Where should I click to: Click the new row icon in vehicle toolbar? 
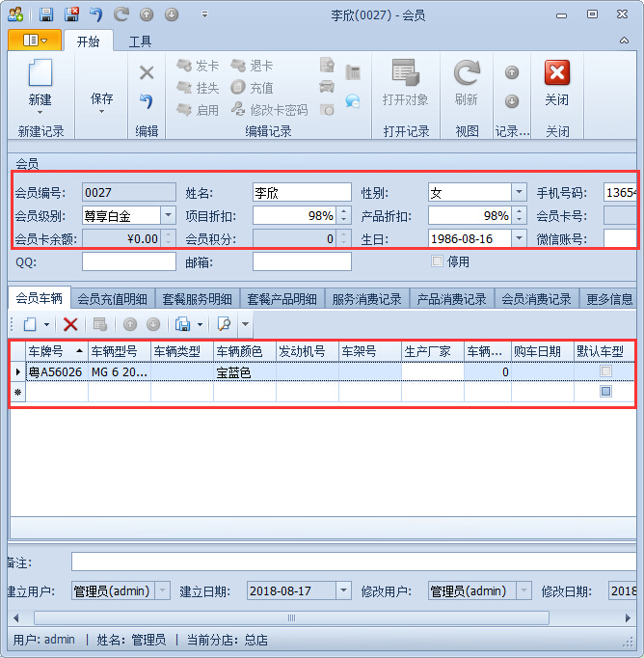(x=29, y=325)
